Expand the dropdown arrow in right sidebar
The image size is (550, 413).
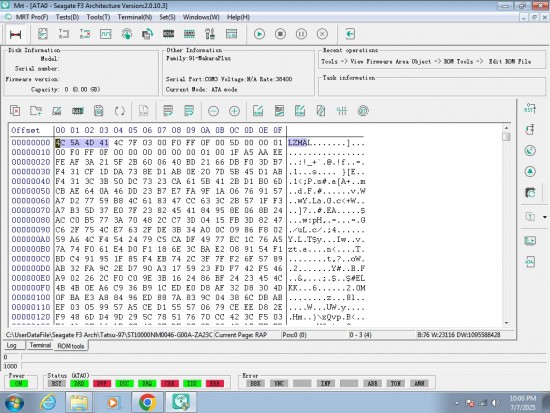click(x=545, y=217)
